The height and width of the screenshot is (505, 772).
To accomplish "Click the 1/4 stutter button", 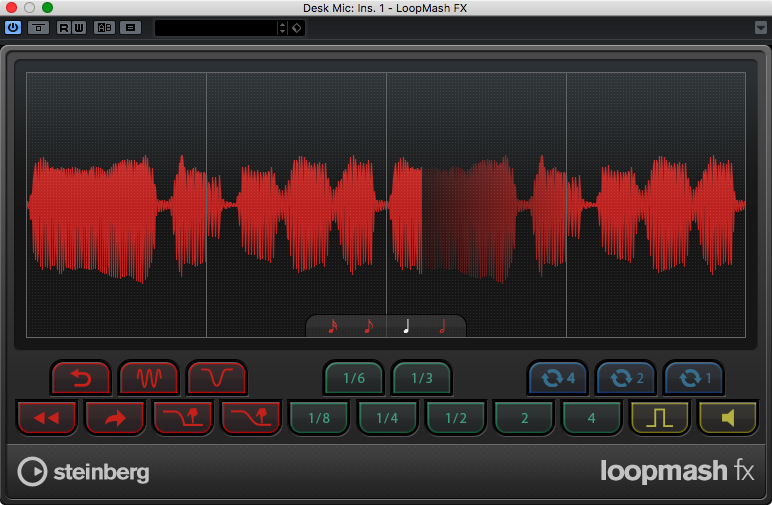I will pyautogui.click(x=387, y=418).
